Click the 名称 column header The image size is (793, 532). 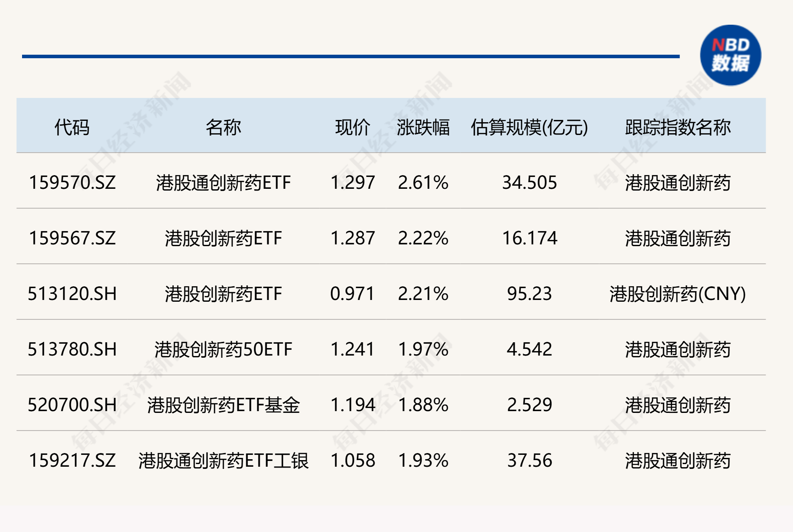click(223, 127)
